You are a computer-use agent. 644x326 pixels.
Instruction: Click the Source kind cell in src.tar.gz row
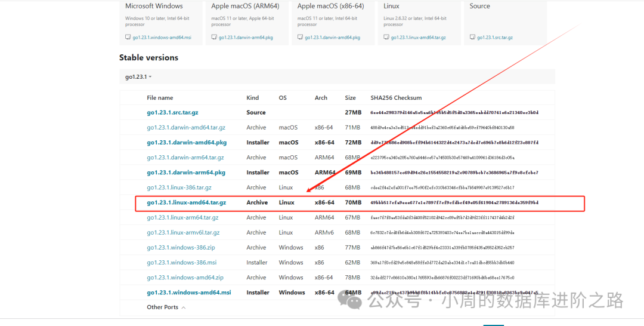(x=256, y=113)
